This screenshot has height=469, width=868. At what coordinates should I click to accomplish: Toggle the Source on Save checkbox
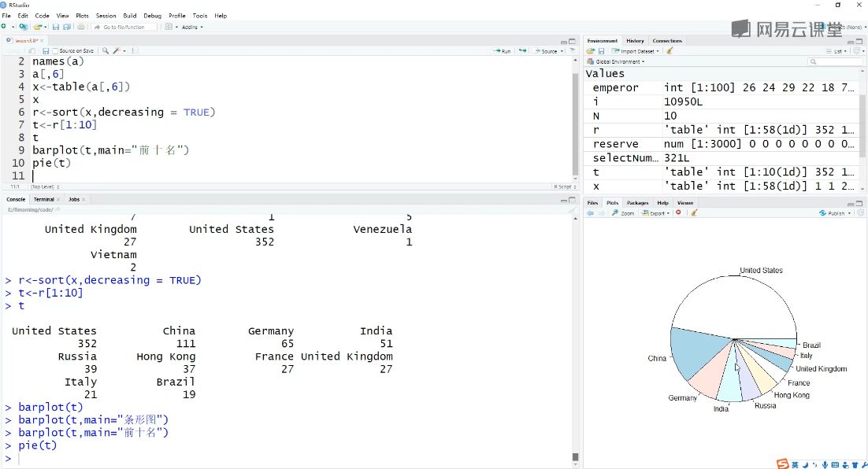pos(55,51)
